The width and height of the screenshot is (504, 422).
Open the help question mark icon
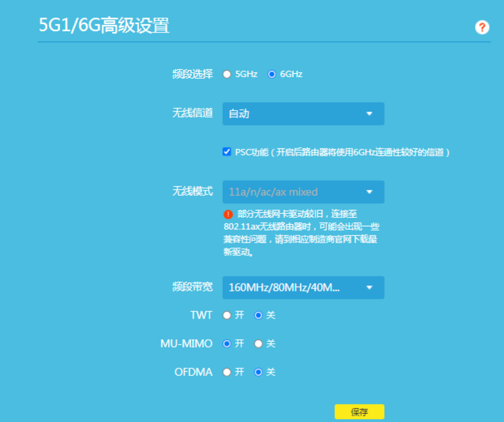point(482,27)
